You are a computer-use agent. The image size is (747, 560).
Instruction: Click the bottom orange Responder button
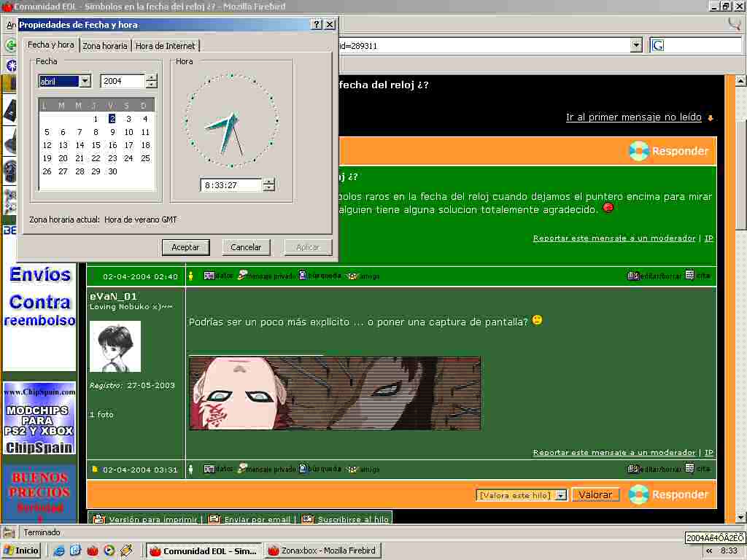(668, 494)
